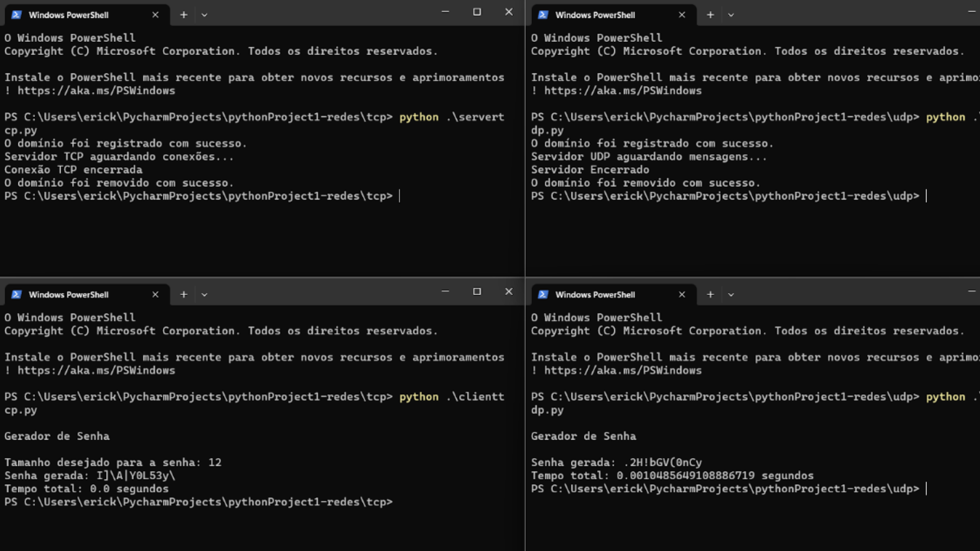Click the PowerShell icon on the UDP client tab
Image resolution: width=980 pixels, height=551 pixels.
click(x=543, y=294)
